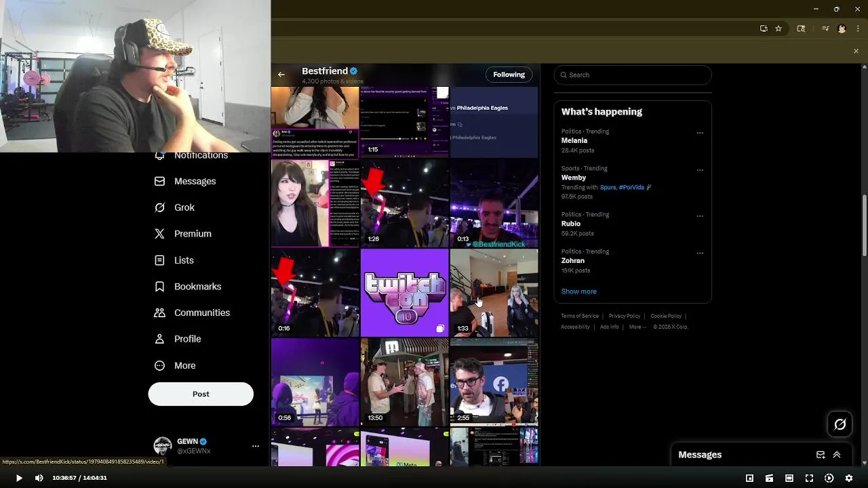This screenshot has height=488, width=868.
Task: Click the Lists icon in sidebar
Action: coord(159,260)
